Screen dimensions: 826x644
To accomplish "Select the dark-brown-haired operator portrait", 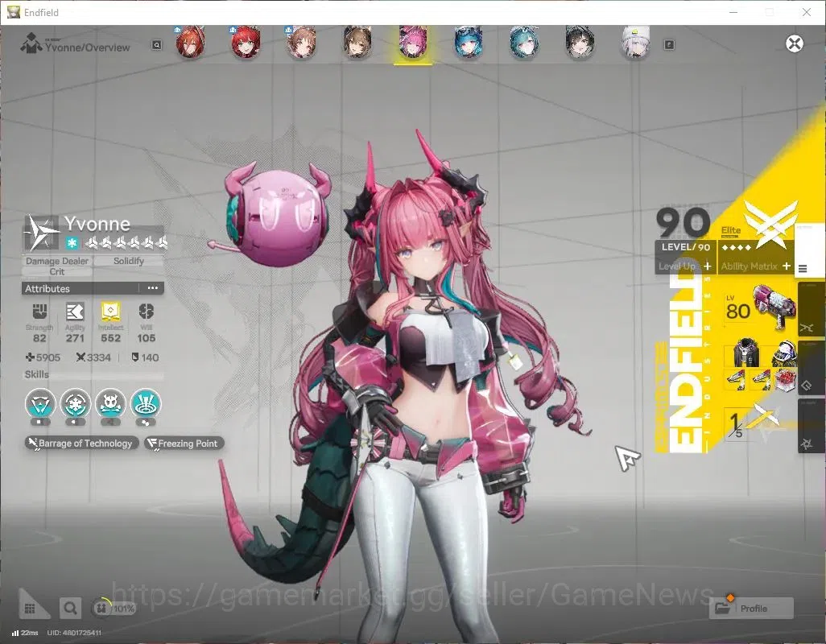I will coord(357,43).
